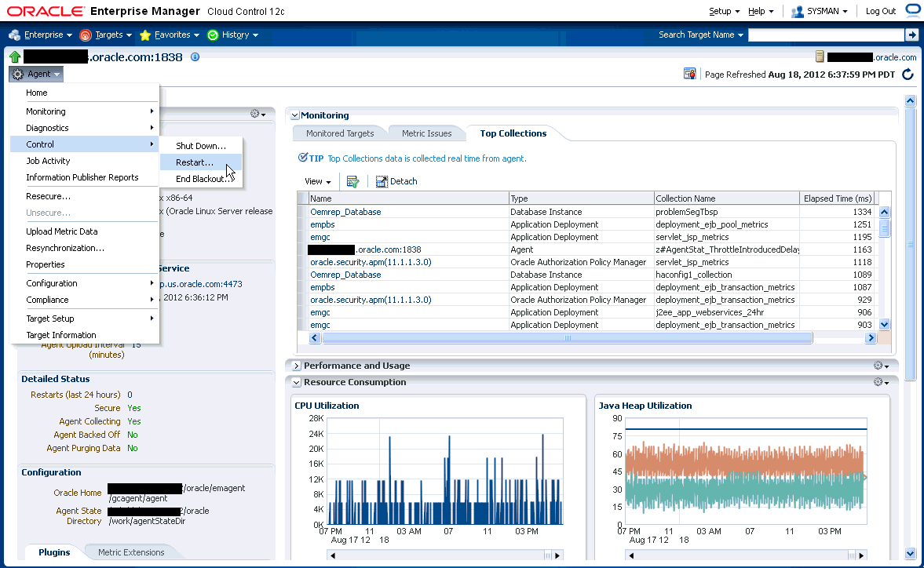Image resolution: width=924 pixels, height=568 pixels.
Task: Click the export table icon in Top Collections toolbar
Action: [x=352, y=182]
